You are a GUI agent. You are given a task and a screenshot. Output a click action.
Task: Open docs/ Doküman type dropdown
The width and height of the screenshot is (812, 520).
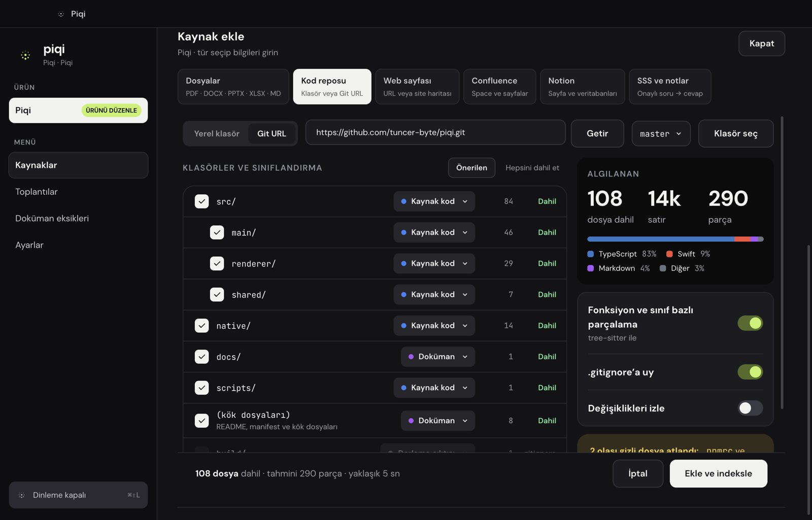point(437,357)
